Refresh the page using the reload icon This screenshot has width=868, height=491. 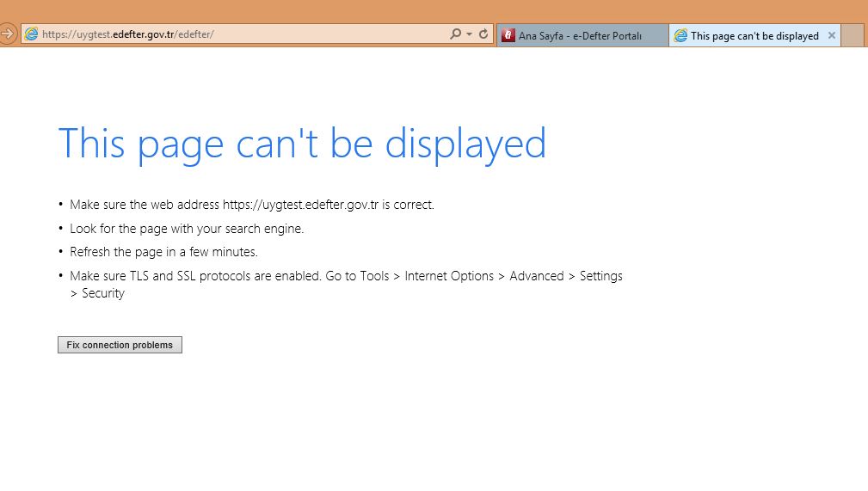pyautogui.click(x=483, y=34)
